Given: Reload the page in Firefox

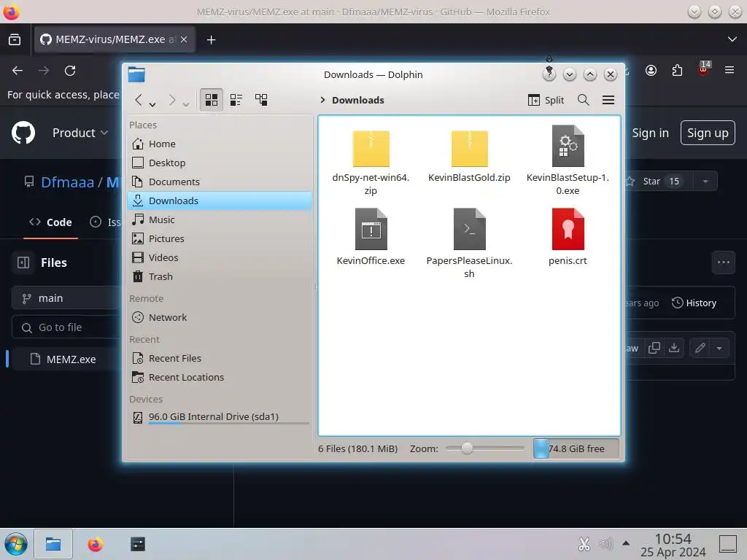Looking at the screenshot, I should point(70,71).
